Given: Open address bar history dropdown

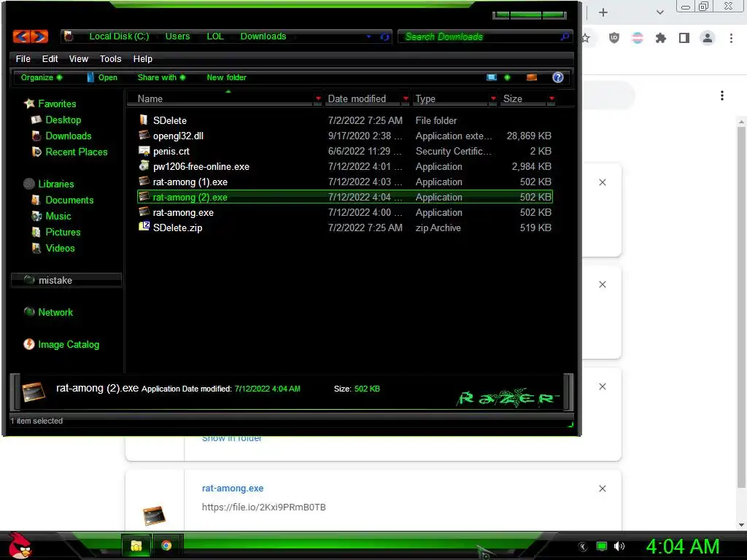Looking at the screenshot, I should (x=368, y=36).
